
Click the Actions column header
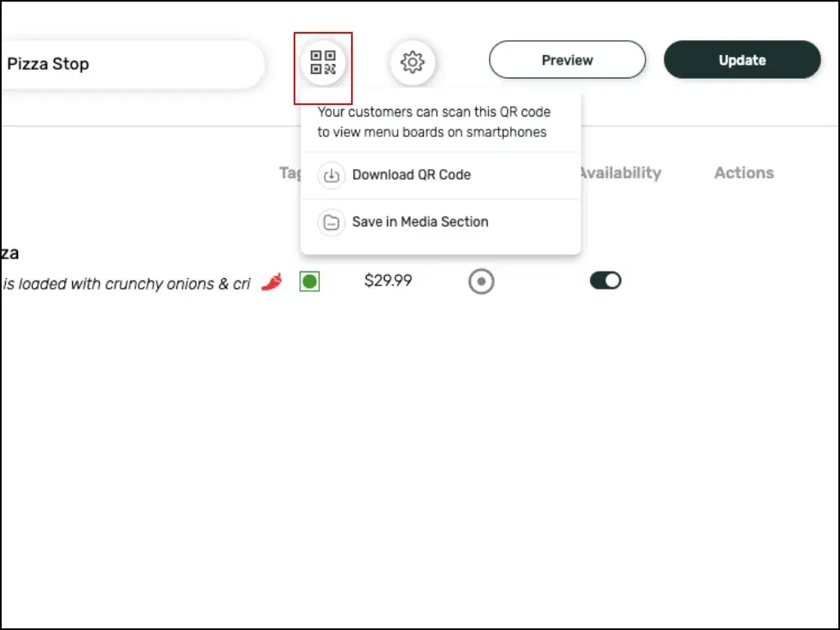[743, 173]
